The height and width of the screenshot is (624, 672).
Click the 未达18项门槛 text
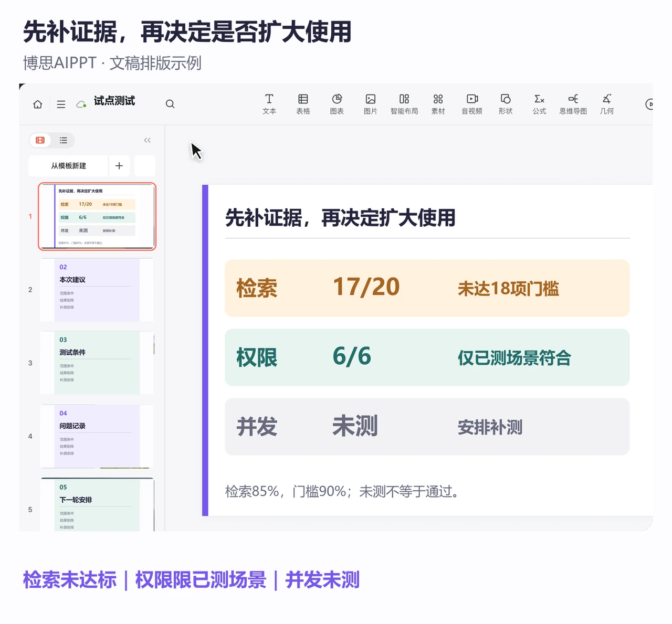tap(508, 289)
